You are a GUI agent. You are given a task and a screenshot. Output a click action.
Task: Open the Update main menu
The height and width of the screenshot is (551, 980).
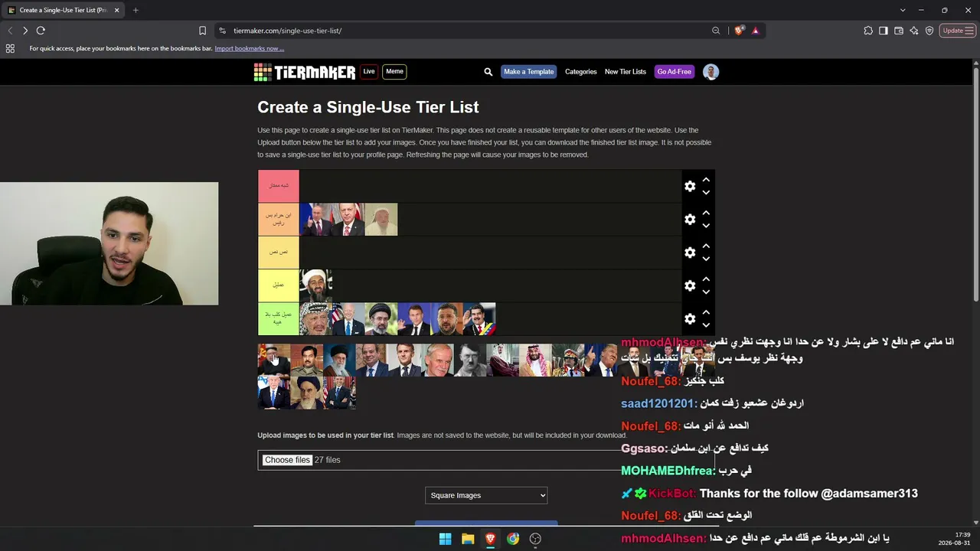[957, 31]
